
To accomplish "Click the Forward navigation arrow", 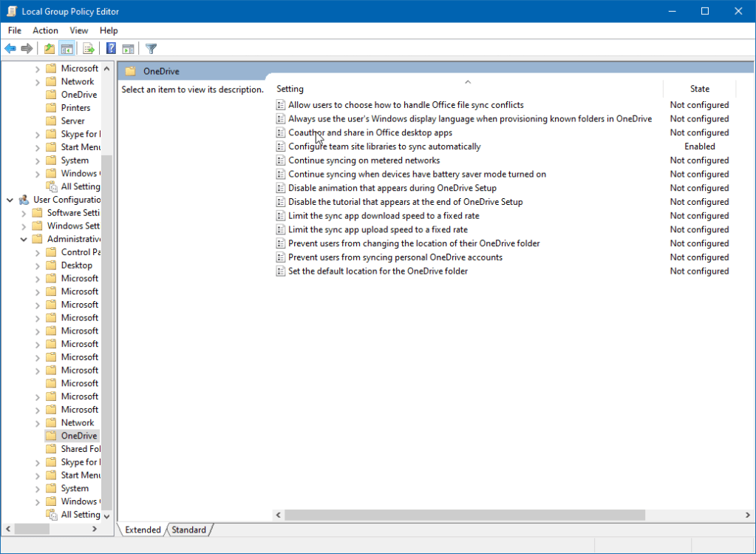I will [27, 48].
